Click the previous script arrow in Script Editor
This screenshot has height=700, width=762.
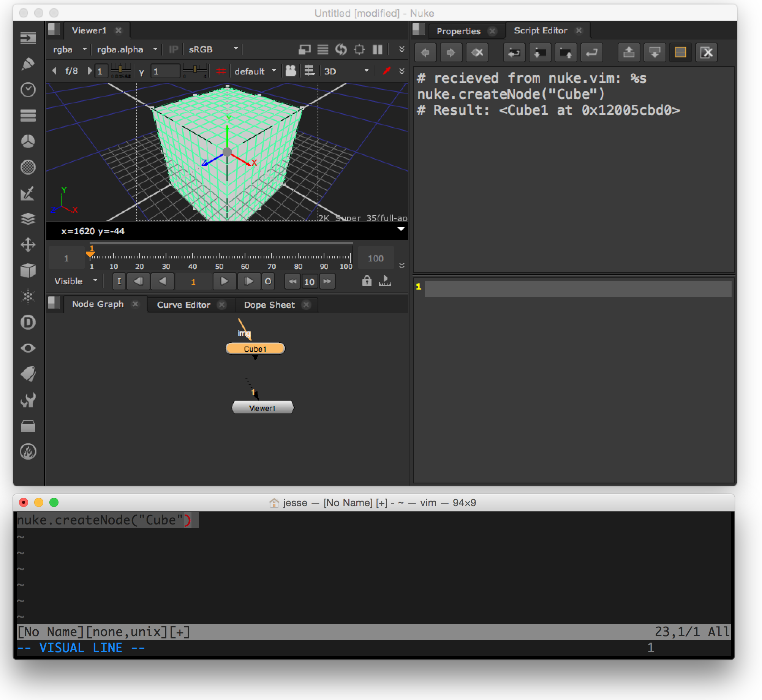click(x=425, y=52)
